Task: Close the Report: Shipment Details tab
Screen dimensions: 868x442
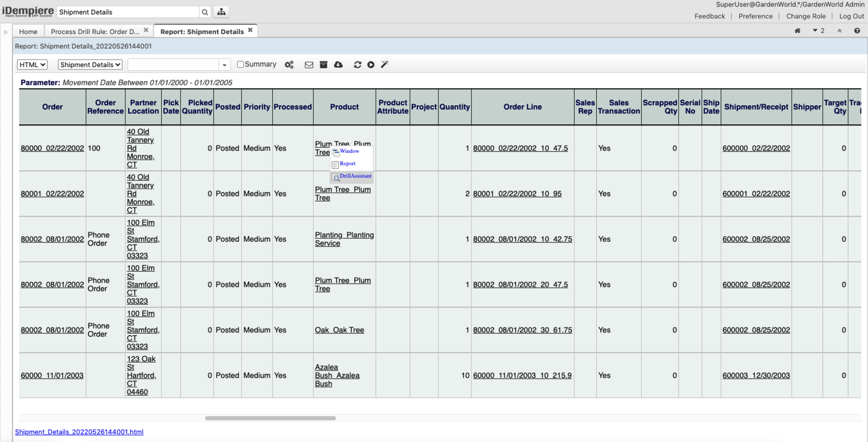Action: pyautogui.click(x=250, y=30)
